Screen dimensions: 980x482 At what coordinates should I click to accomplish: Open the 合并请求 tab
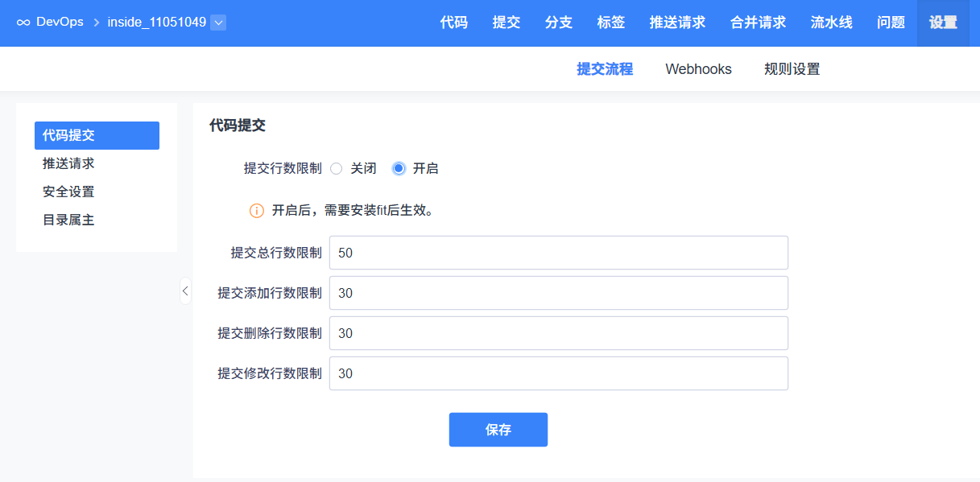[x=758, y=23]
